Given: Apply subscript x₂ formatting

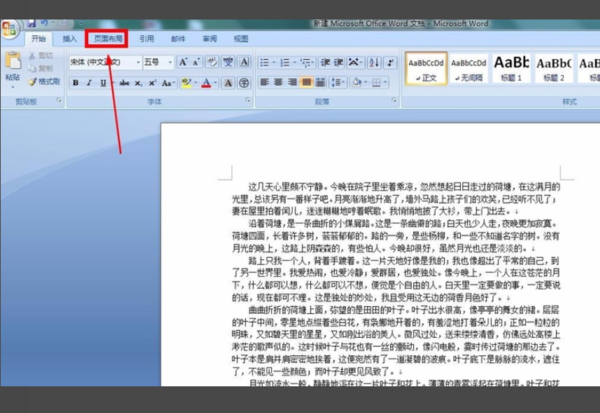Looking at the screenshot, I should pos(138,83).
